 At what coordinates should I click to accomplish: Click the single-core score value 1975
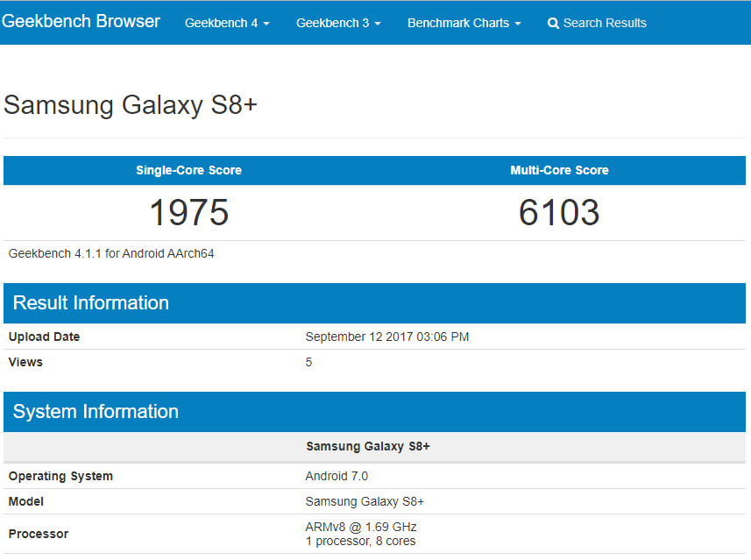coord(189,212)
